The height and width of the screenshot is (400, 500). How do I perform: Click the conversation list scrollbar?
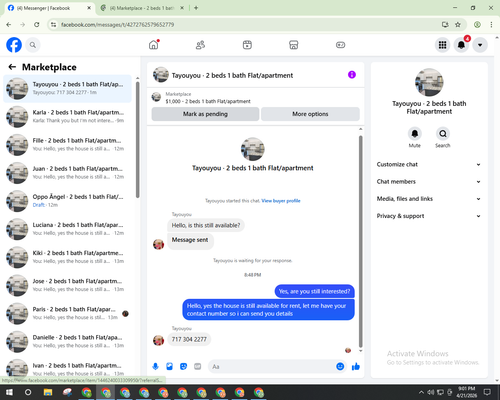pyautogui.click(x=138, y=140)
